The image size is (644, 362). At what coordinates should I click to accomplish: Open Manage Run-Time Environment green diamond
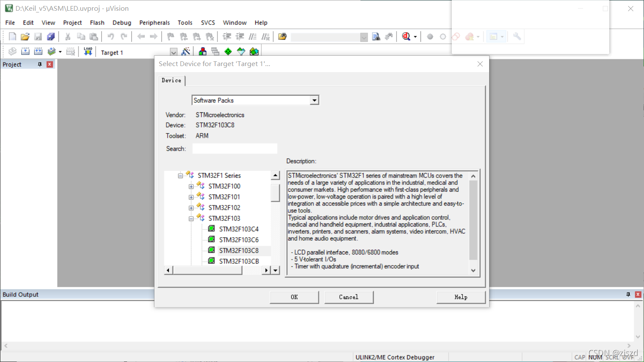click(x=228, y=52)
